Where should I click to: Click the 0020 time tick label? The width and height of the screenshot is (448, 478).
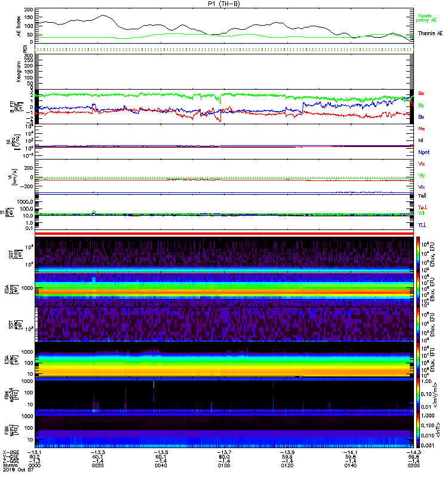pos(97,466)
